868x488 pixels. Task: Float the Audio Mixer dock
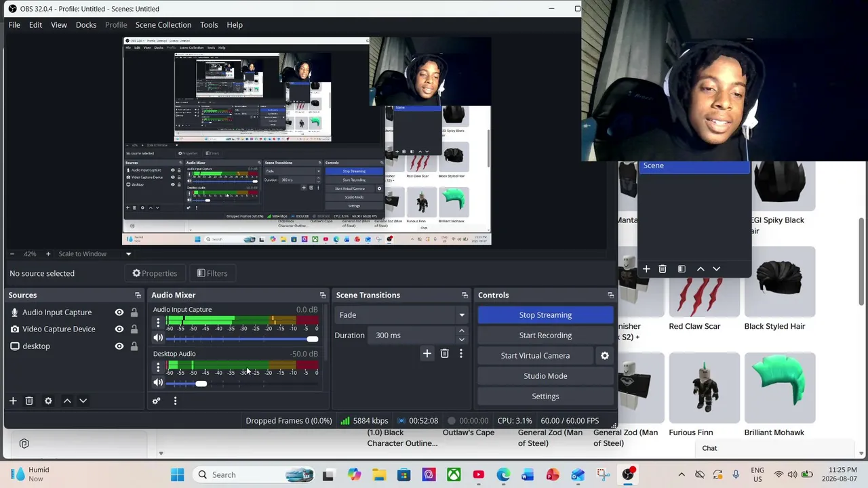coord(323,295)
